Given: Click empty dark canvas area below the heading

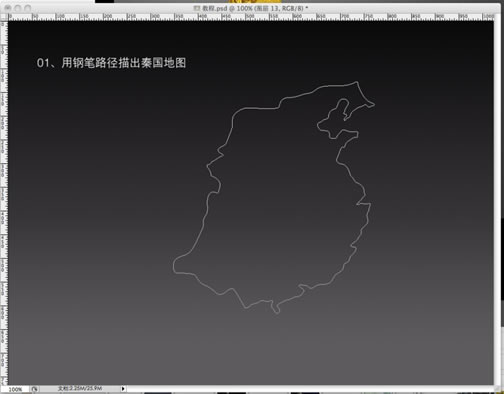Looking at the screenshot, I should (100, 167).
